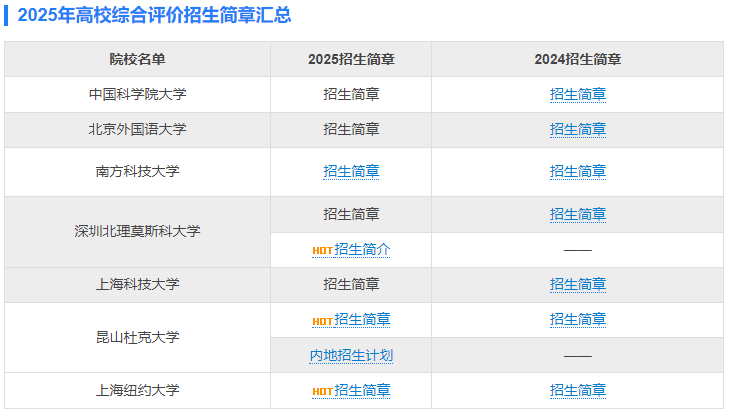Image resolution: width=736 pixels, height=418 pixels.
Task: Click the HOT icon in 上海纽约大学 row
Action: (x=322, y=392)
